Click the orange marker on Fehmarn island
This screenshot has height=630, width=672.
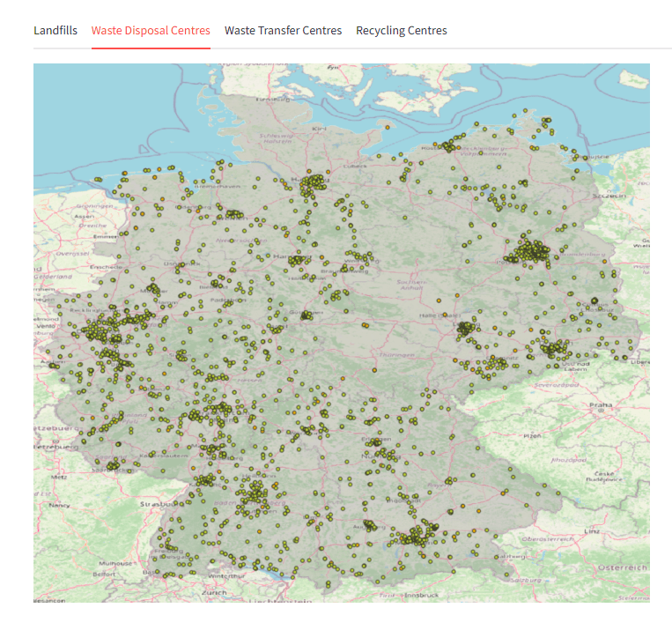[x=388, y=128]
